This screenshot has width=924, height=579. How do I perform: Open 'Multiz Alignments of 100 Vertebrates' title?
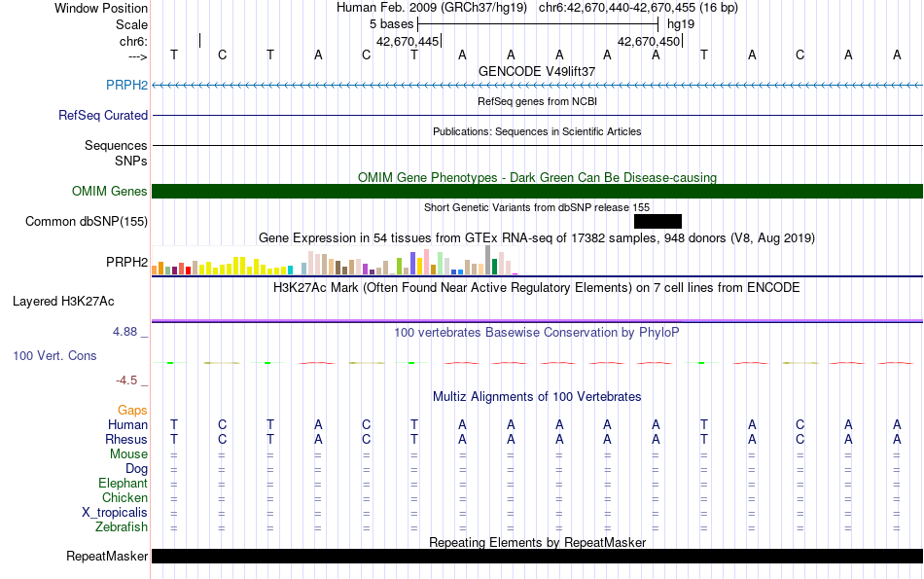(537, 397)
